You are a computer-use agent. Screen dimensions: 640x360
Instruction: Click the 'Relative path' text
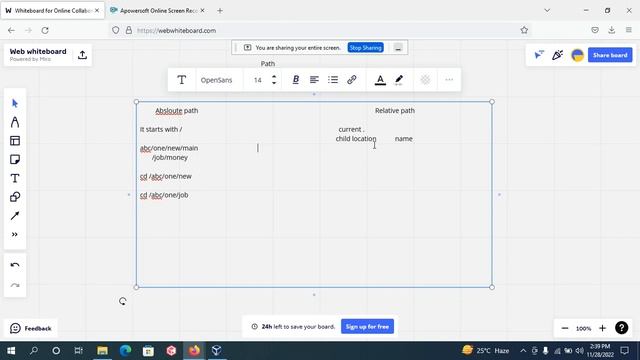395,111
